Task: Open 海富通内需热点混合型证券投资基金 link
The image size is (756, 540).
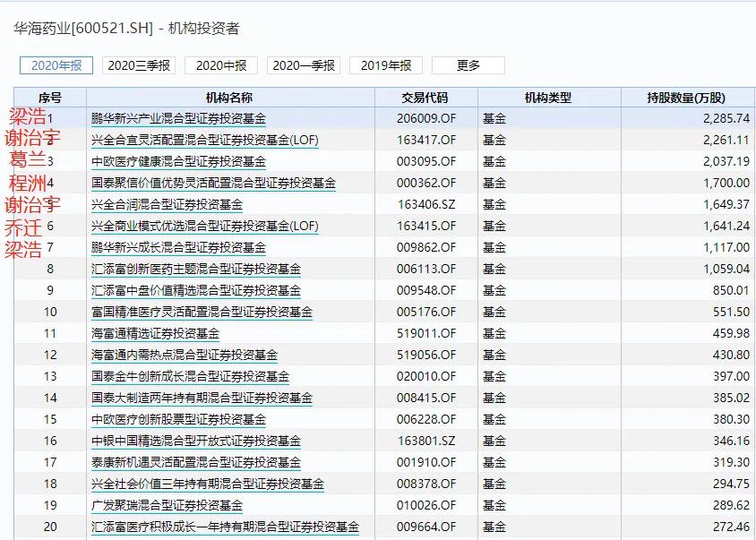Action: 185,355
